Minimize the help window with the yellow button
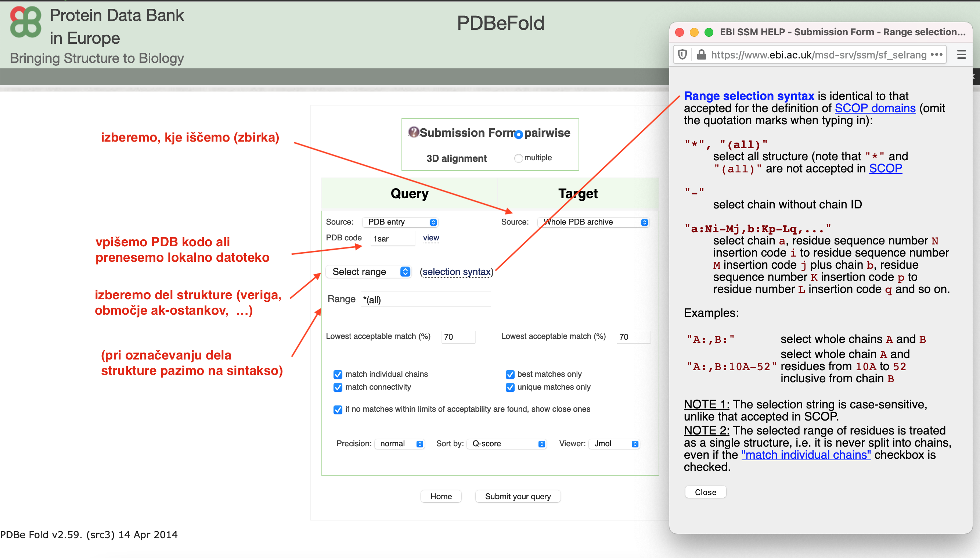Image resolution: width=980 pixels, height=558 pixels. tap(694, 32)
